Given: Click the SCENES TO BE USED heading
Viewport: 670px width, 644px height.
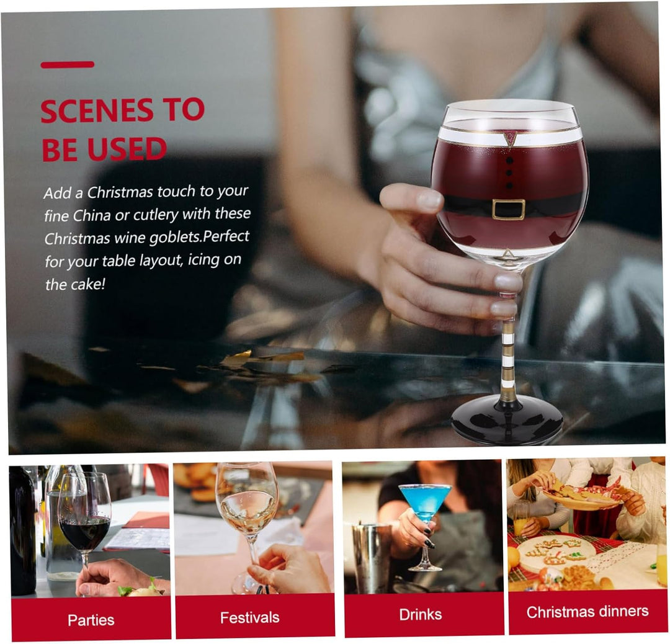Looking at the screenshot, I should (x=122, y=130).
